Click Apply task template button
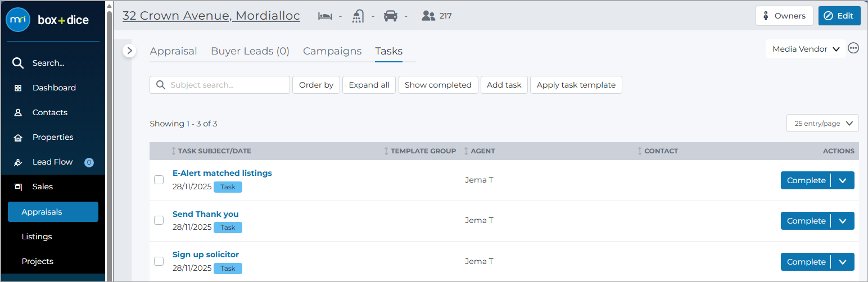Image resolution: width=868 pixels, height=282 pixels. (576, 85)
